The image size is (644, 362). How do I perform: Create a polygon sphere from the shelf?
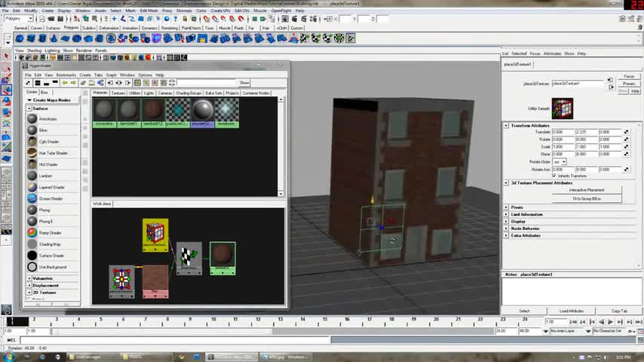[20, 38]
